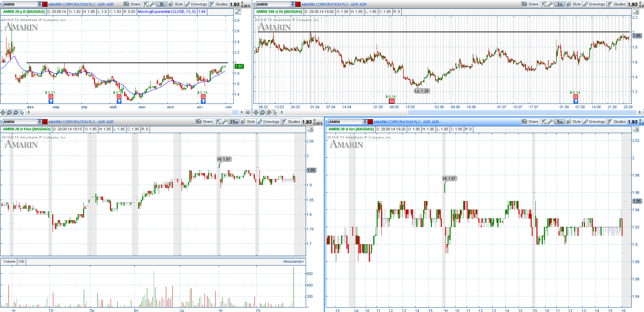Open chart settings wrench on daily chart
Screen dimensions: 644x312
point(152,4)
